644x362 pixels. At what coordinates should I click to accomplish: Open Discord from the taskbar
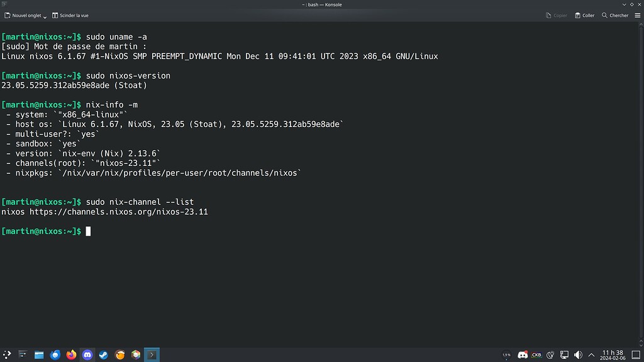pos(88,354)
